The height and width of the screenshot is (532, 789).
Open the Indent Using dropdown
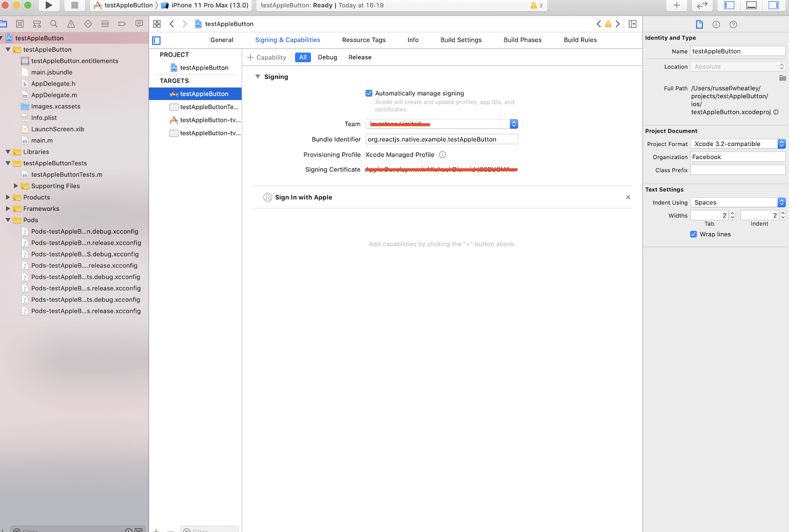tap(738, 202)
